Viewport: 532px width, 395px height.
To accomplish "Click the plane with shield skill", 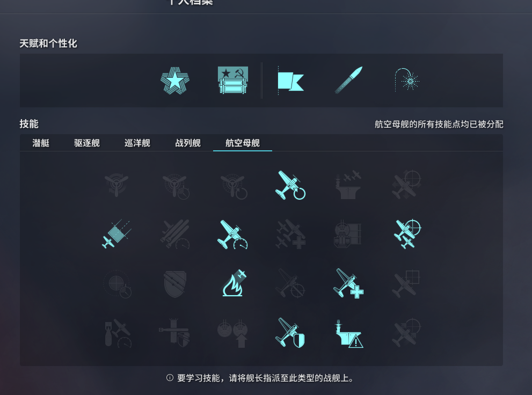I will tap(290, 333).
